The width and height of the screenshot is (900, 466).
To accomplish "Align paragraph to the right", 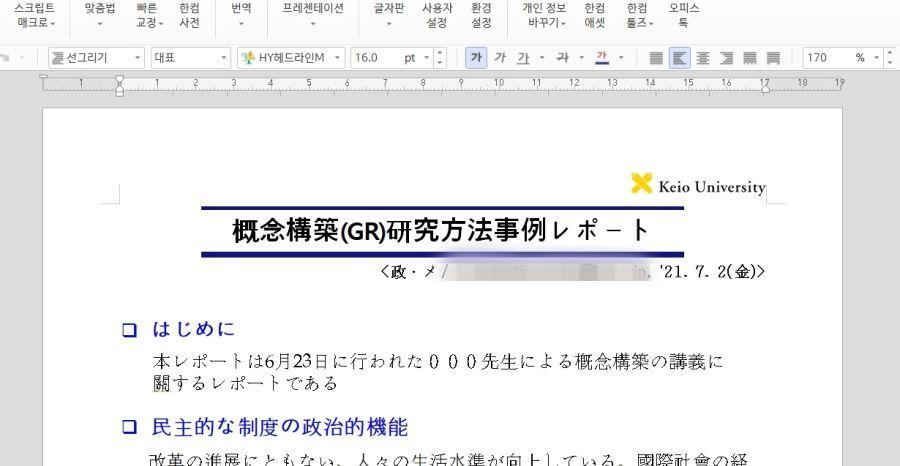I will tap(726, 58).
